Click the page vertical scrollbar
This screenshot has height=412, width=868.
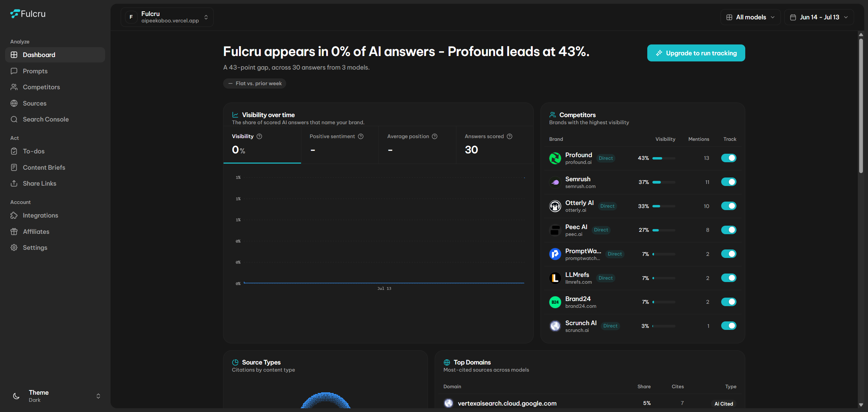861,106
